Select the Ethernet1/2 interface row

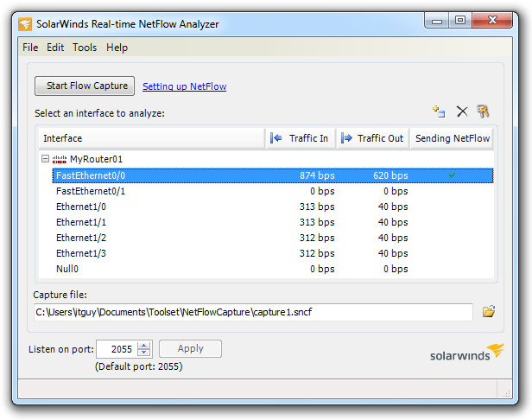click(x=273, y=238)
